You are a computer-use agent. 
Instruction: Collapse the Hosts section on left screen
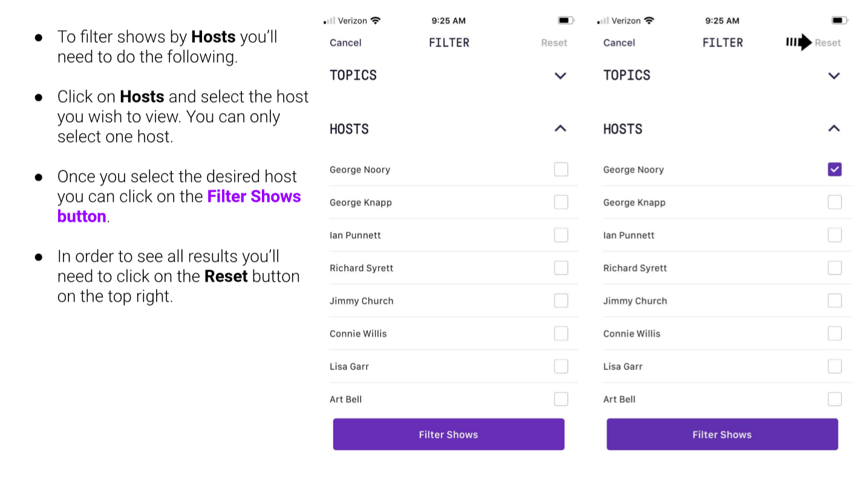click(x=561, y=128)
